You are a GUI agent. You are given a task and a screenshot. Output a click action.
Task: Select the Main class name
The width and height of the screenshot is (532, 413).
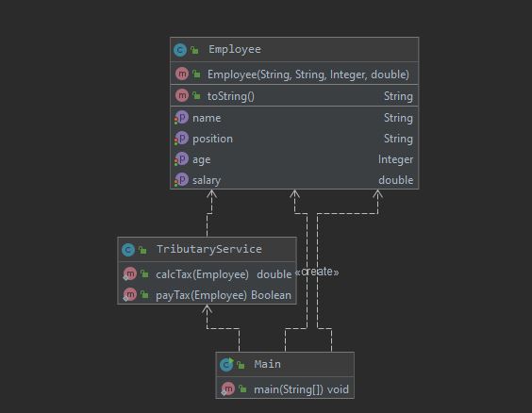pos(267,364)
